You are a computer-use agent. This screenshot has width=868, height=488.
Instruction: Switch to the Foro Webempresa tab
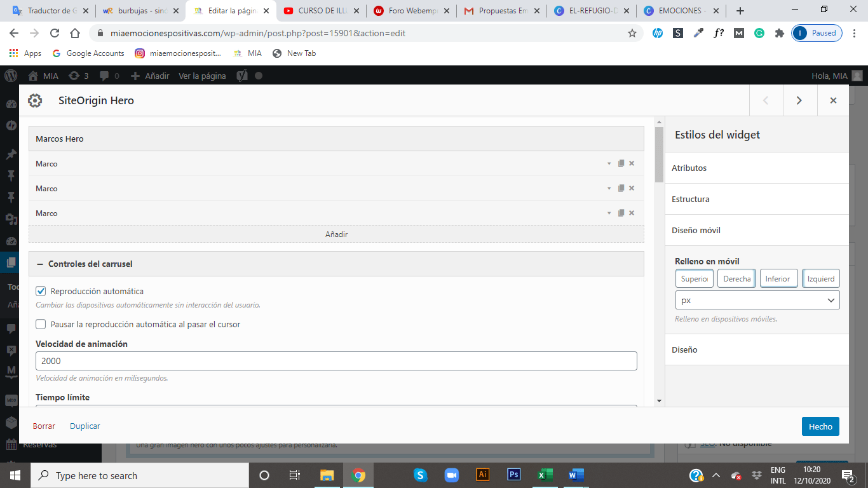click(x=412, y=11)
